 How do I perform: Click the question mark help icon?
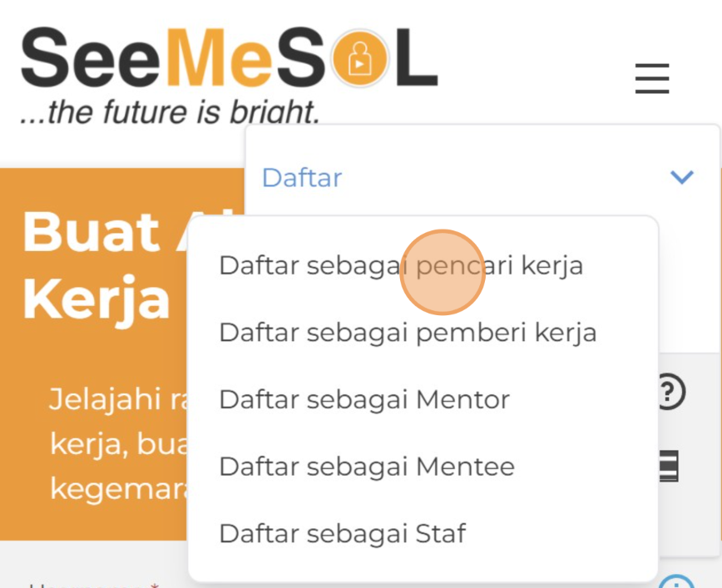669,392
